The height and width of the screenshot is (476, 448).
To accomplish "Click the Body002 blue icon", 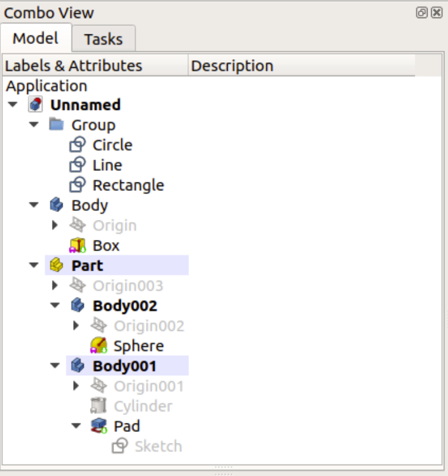I will tap(78, 305).
